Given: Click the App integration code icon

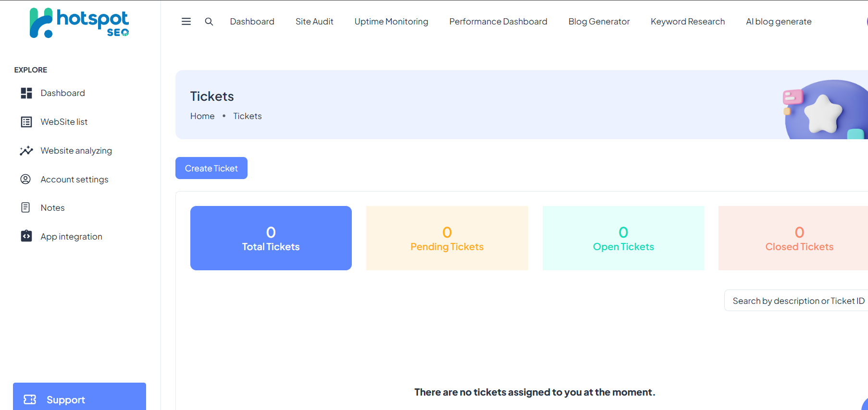Looking at the screenshot, I should [x=26, y=236].
